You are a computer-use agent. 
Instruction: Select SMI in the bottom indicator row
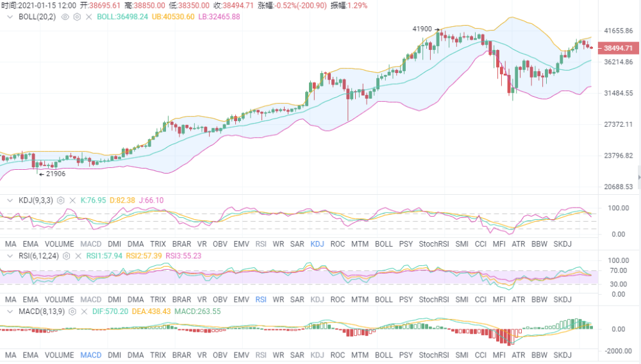[x=462, y=355]
